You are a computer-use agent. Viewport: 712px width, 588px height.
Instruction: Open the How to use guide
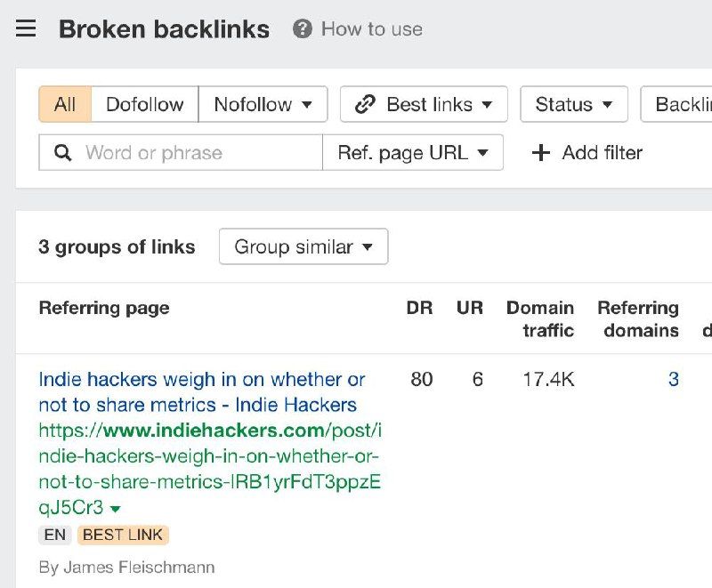click(x=371, y=28)
